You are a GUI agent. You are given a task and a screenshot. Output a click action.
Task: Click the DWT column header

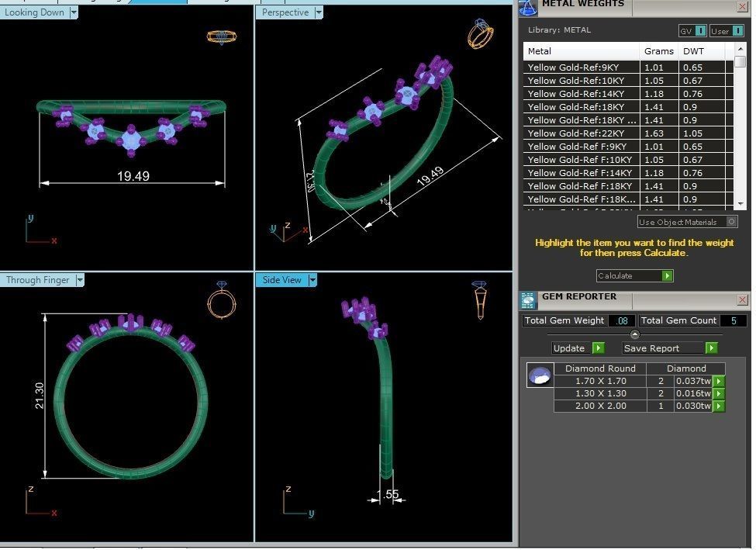(701, 51)
